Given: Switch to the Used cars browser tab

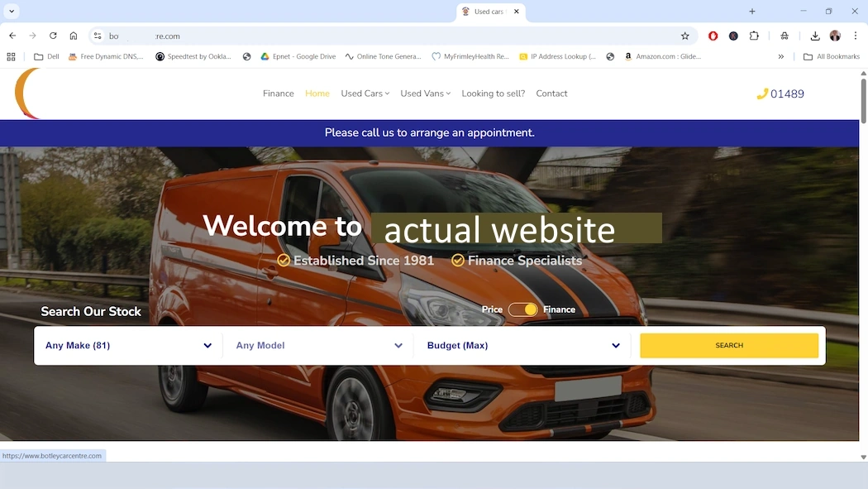Looking at the screenshot, I should [x=488, y=12].
